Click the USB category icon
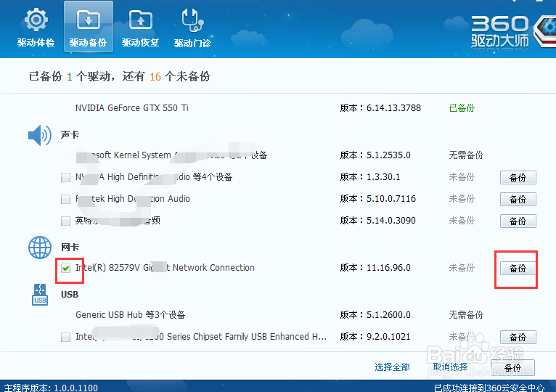This screenshot has width=556, height=392. point(40,295)
